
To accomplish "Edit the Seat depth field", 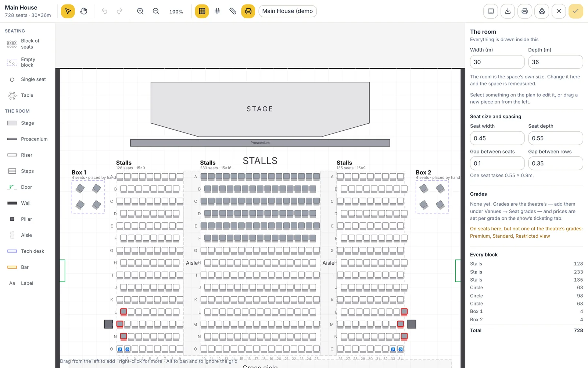I will (556, 138).
